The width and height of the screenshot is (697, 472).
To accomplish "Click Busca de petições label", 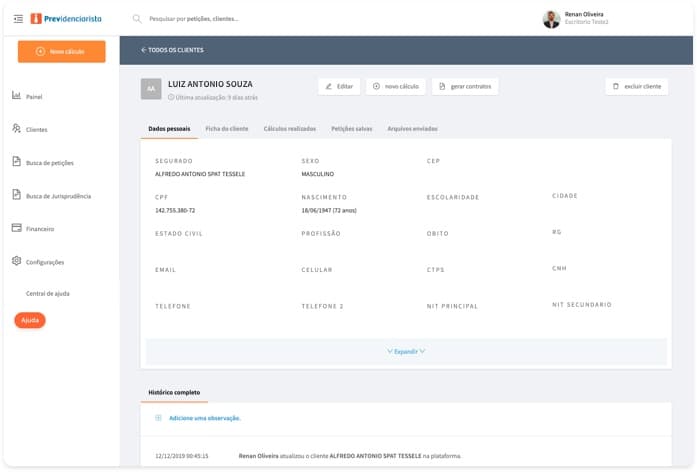I will click(x=50, y=163).
